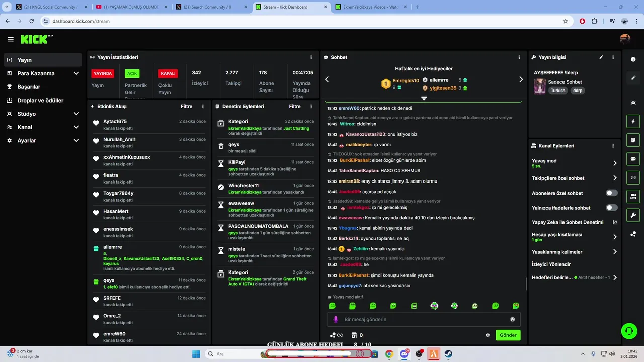Send message with Gönder button
Viewport: 644px width, 362px height.
click(508, 335)
